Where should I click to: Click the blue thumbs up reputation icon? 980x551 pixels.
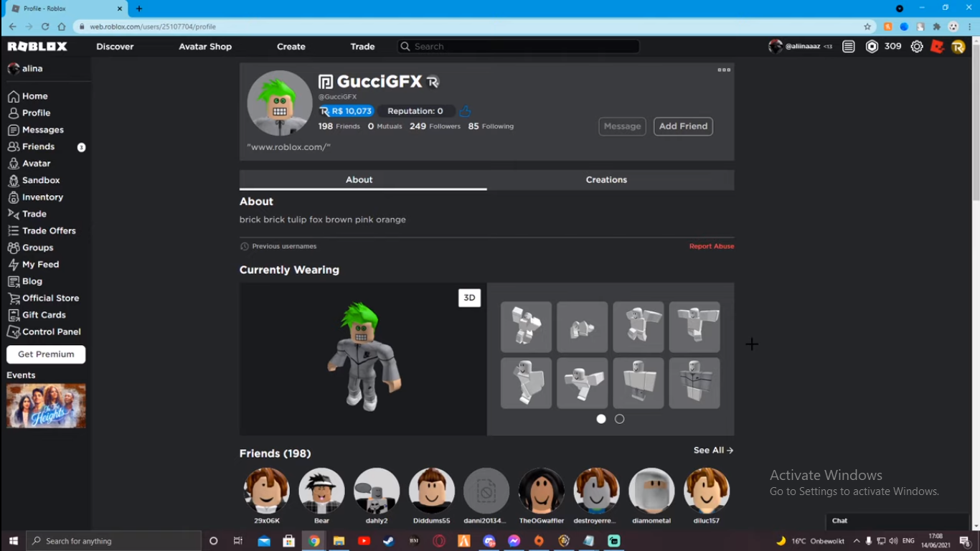[465, 111]
